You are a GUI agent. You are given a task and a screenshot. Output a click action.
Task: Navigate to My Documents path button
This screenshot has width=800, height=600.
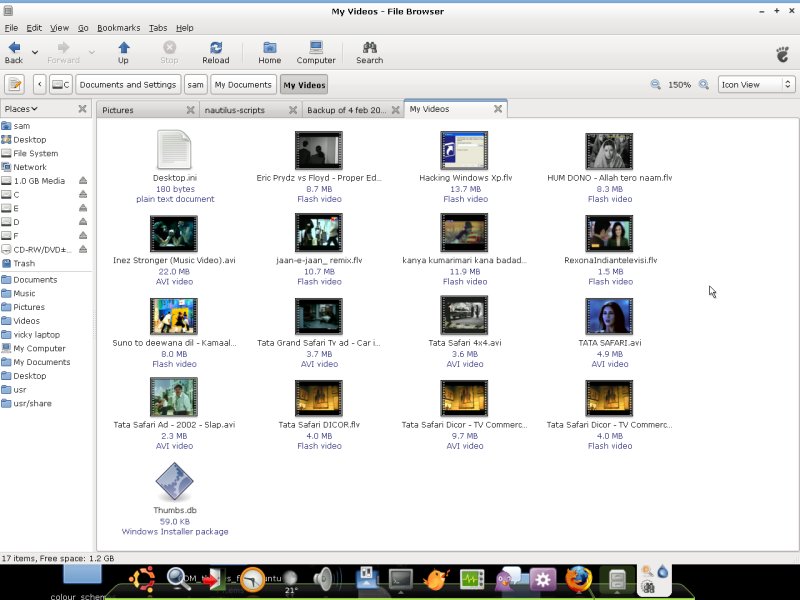(x=243, y=85)
